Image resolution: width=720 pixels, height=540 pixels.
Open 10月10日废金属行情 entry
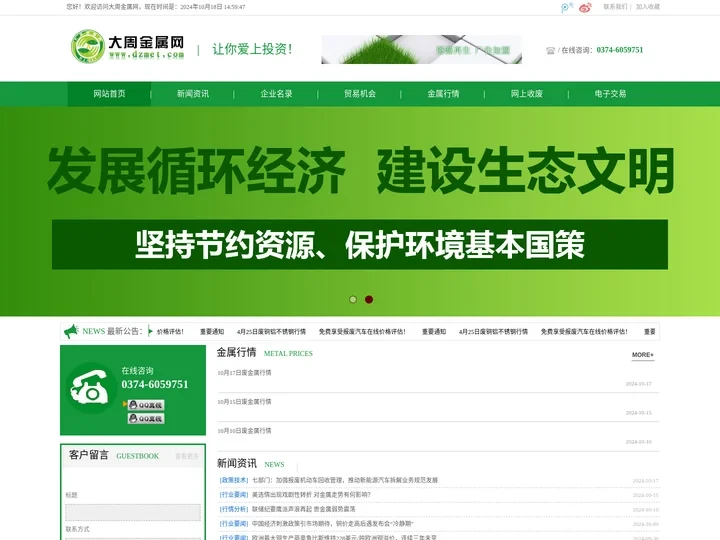244,431
